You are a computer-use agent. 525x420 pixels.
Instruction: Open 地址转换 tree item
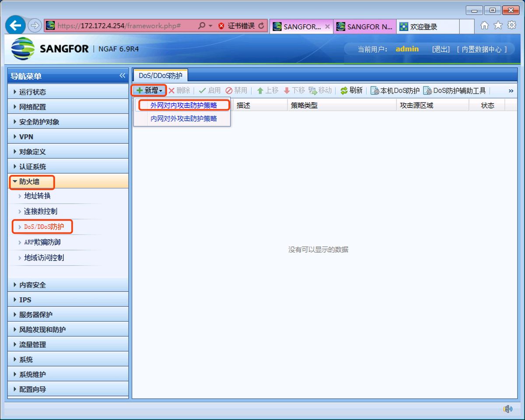pos(37,196)
